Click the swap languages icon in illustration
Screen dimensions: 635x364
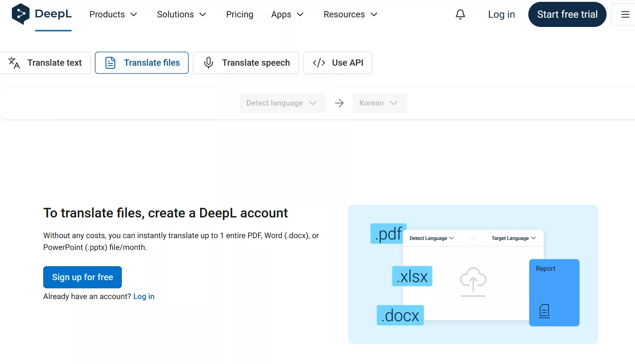[473, 238]
